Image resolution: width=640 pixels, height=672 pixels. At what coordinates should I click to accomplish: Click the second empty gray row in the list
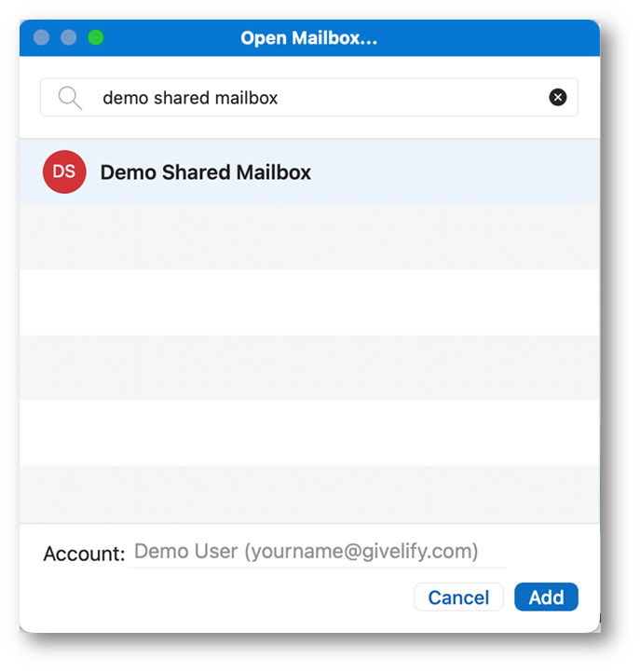pos(309,367)
